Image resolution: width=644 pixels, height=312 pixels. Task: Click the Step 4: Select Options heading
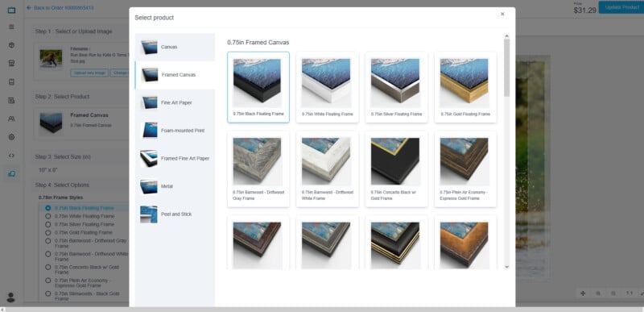coord(62,185)
